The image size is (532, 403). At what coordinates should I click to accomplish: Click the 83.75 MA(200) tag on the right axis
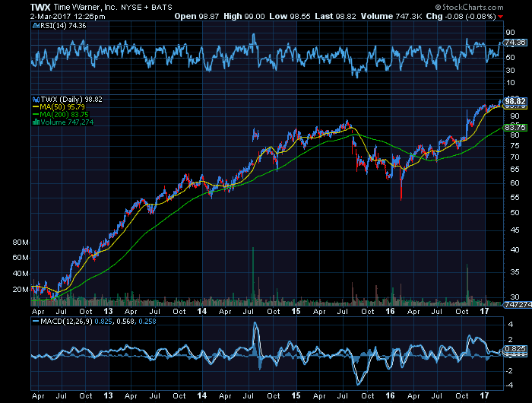(x=515, y=127)
